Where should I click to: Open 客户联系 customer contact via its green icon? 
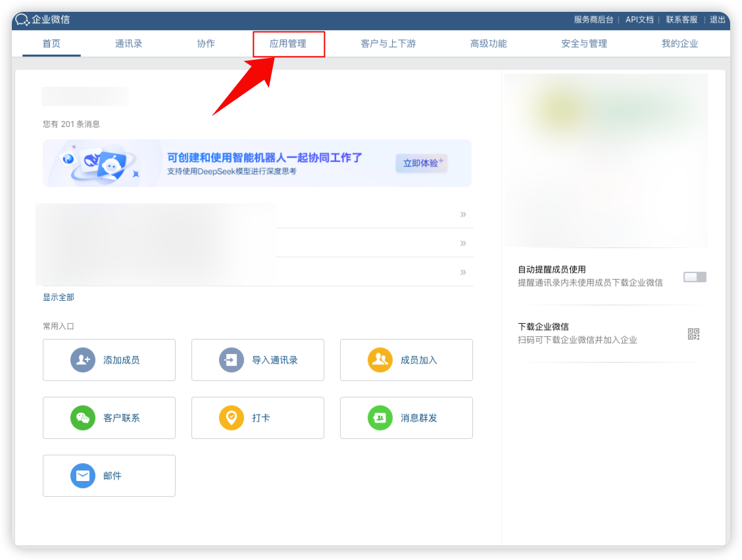[x=83, y=417]
